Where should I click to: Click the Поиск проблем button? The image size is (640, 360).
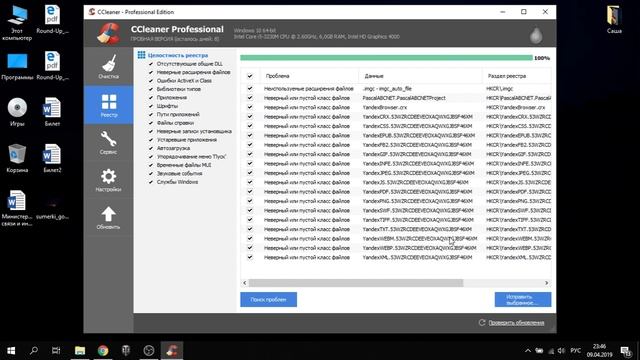tap(268, 300)
